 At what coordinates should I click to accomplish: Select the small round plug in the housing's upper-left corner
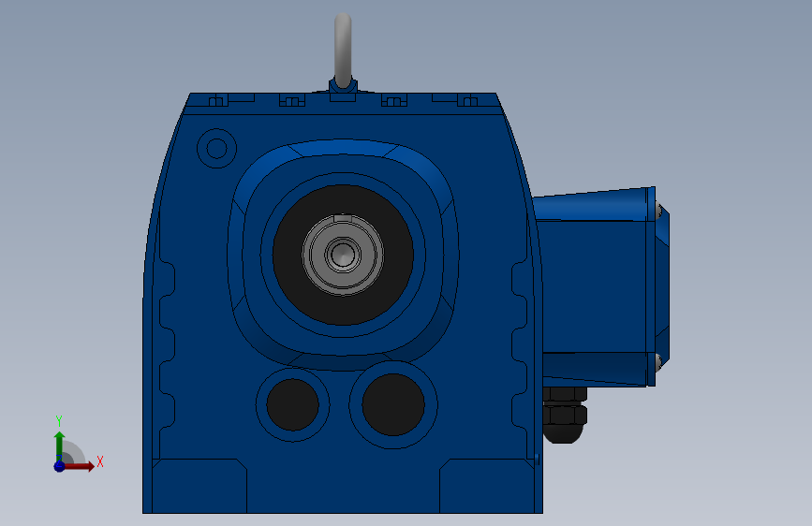point(217,149)
